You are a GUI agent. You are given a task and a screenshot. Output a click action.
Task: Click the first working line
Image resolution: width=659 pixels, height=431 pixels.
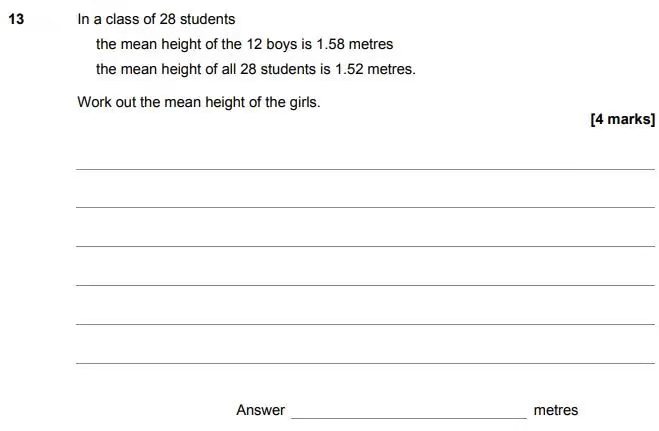[x=365, y=169]
